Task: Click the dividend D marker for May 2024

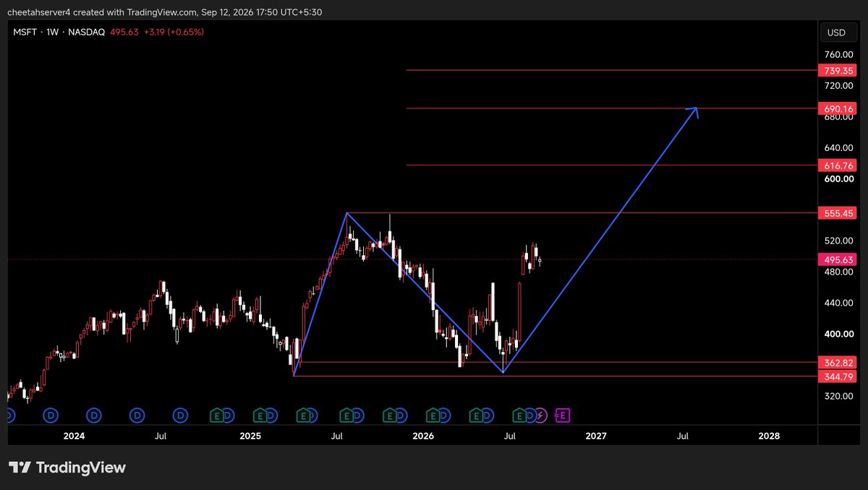Action: click(x=137, y=416)
